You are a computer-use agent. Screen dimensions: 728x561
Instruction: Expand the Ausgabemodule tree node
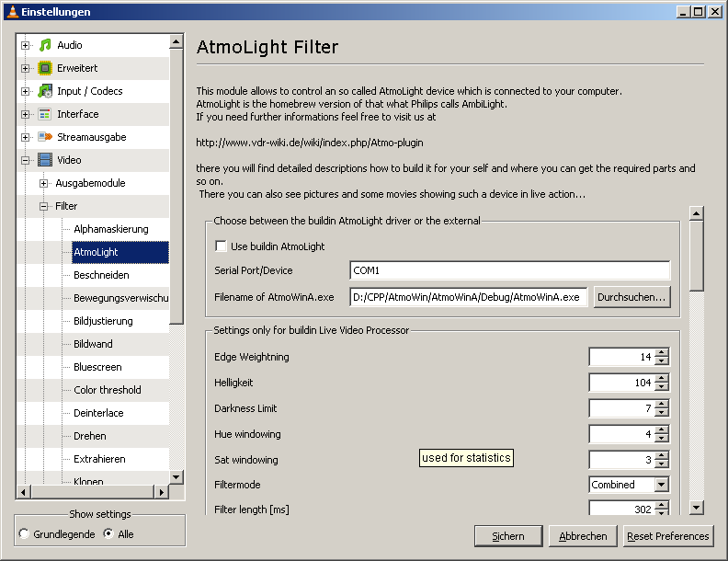[43, 183]
